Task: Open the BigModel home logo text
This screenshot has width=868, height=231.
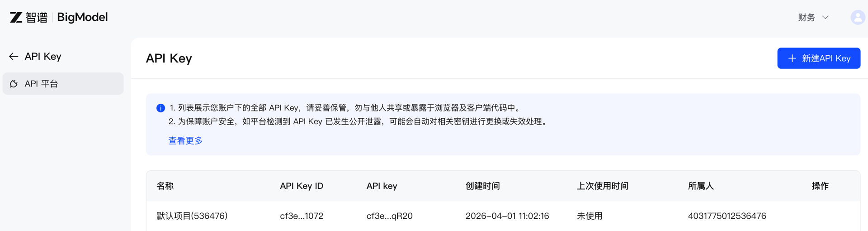Action: tap(82, 17)
